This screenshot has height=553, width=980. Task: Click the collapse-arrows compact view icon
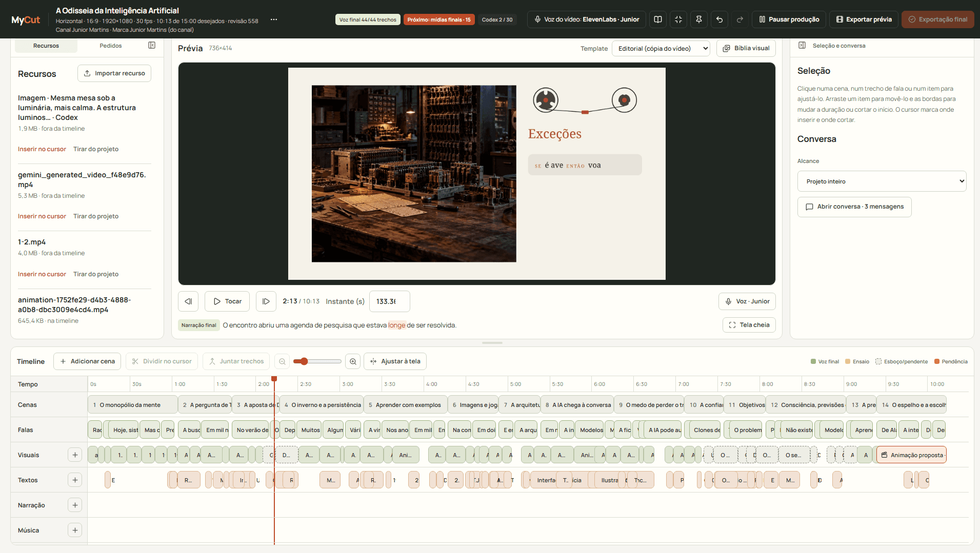pos(678,19)
